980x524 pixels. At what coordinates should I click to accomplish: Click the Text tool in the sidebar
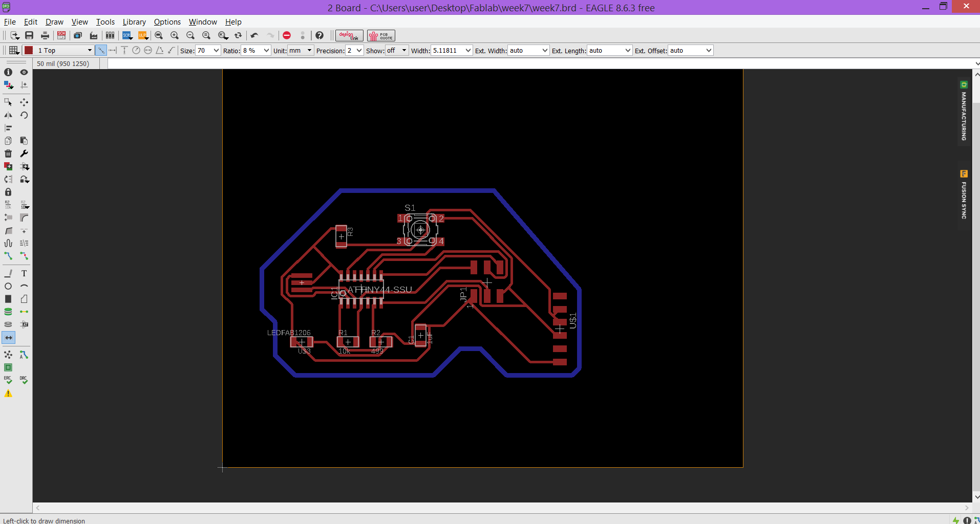[24, 273]
